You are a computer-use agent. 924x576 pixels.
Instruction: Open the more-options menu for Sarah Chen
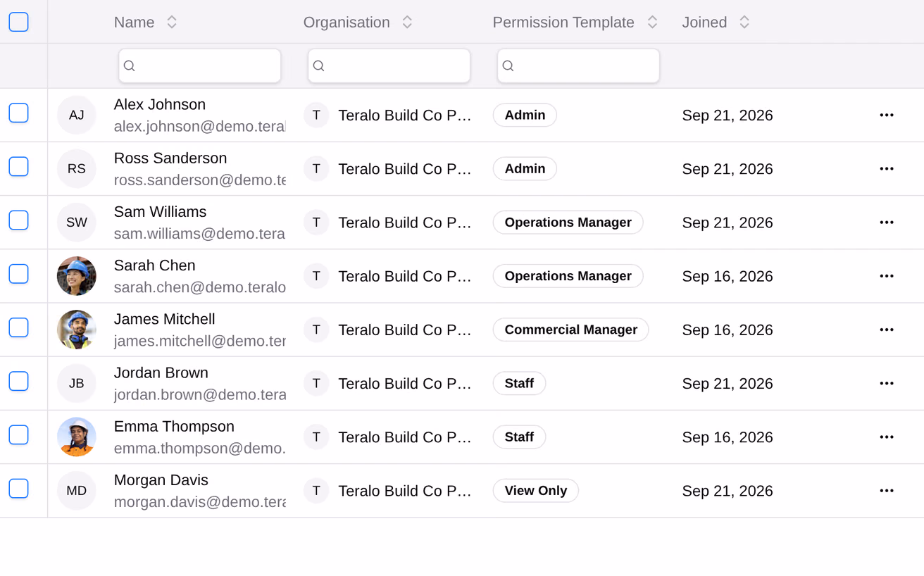click(887, 276)
